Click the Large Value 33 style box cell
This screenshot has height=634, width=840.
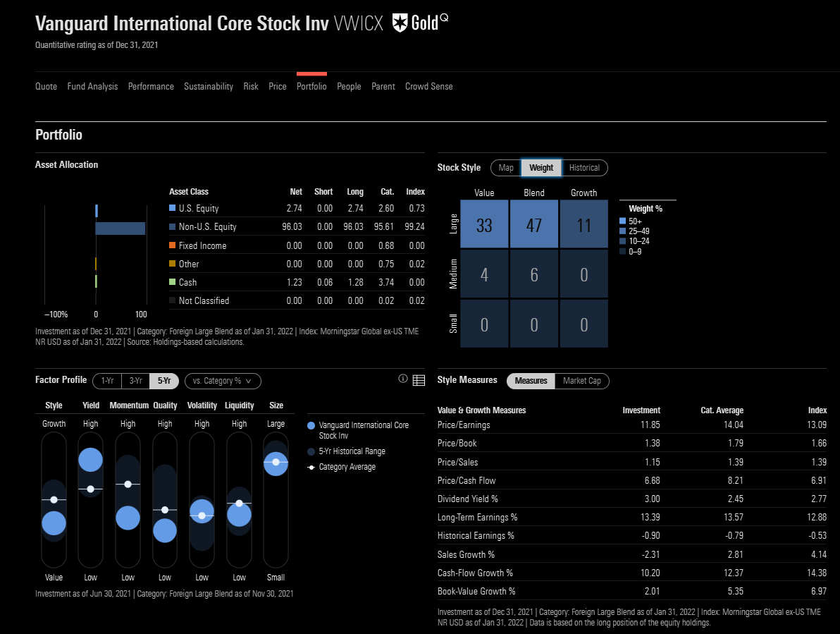click(x=484, y=224)
